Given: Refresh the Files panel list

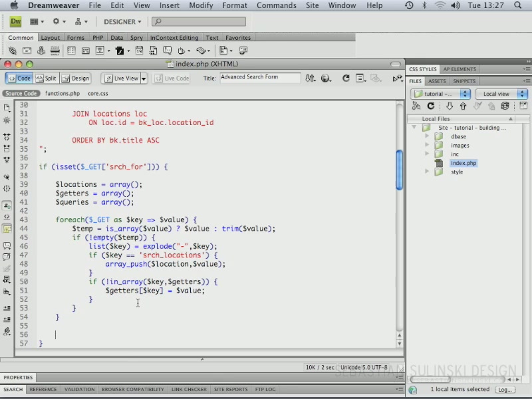Looking at the screenshot, I should click(431, 106).
